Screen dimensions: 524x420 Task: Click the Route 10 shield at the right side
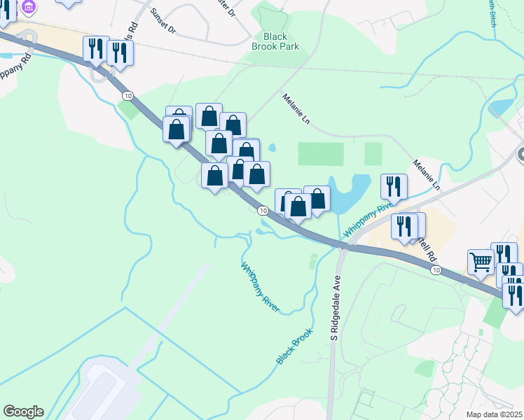[436, 270]
